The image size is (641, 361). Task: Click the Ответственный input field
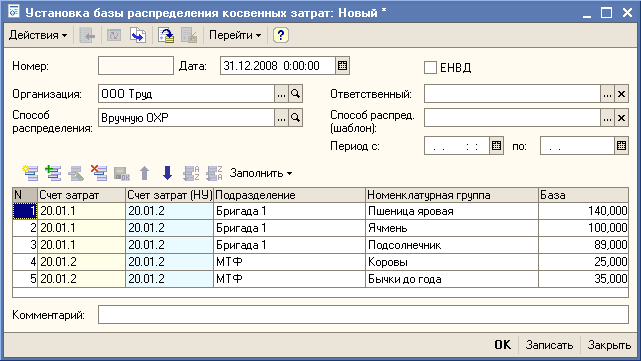pos(512,94)
